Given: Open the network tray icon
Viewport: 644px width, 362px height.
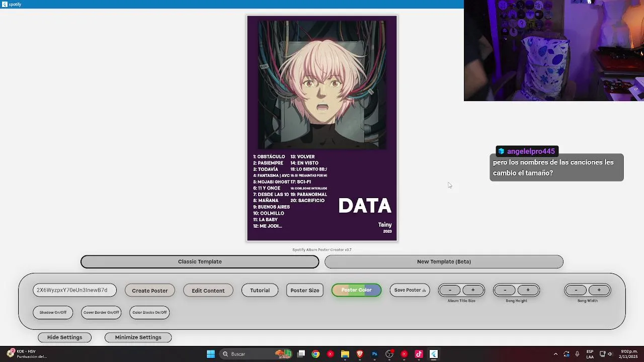Looking at the screenshot, I should click(x=602, y=354).
